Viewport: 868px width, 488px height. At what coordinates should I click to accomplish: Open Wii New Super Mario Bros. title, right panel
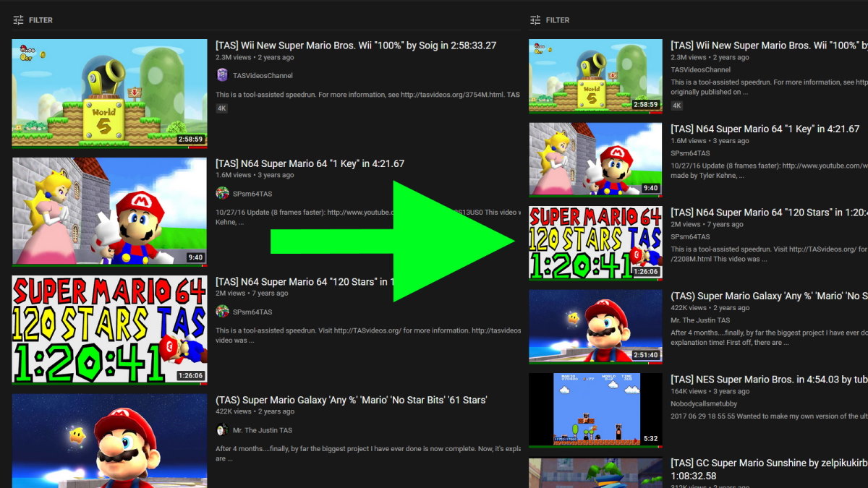(x=769, y=45)
